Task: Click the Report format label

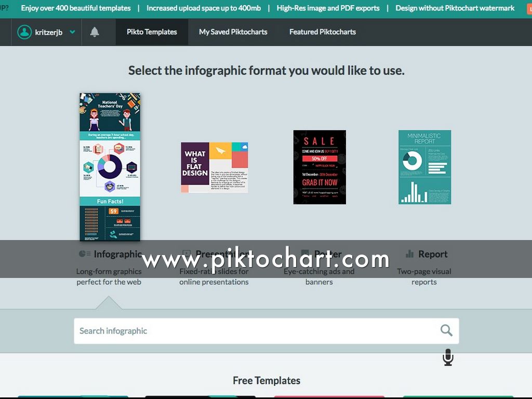Action: click(433, 254)
